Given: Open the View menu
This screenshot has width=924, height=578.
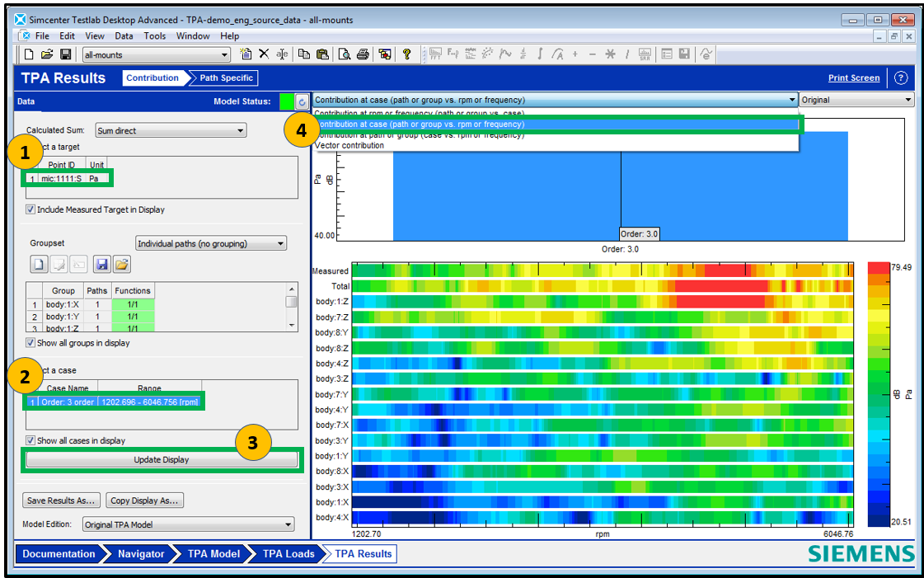Looking at the screenshot, I should coord(94,36).
